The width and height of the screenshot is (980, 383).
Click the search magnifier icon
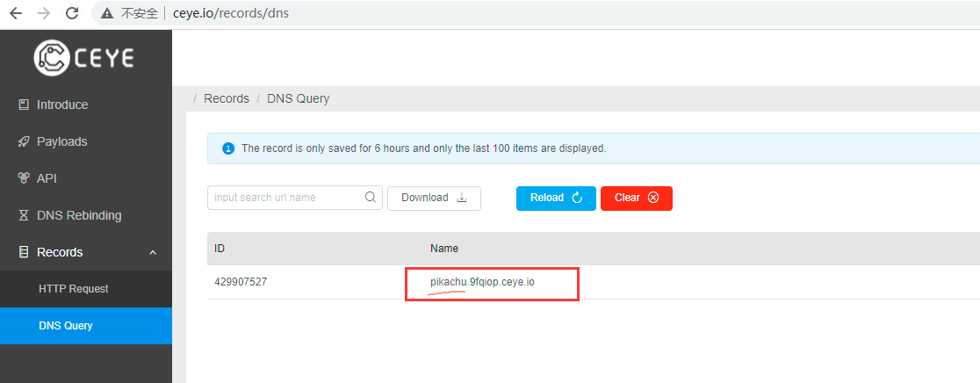tap(371, 198)
